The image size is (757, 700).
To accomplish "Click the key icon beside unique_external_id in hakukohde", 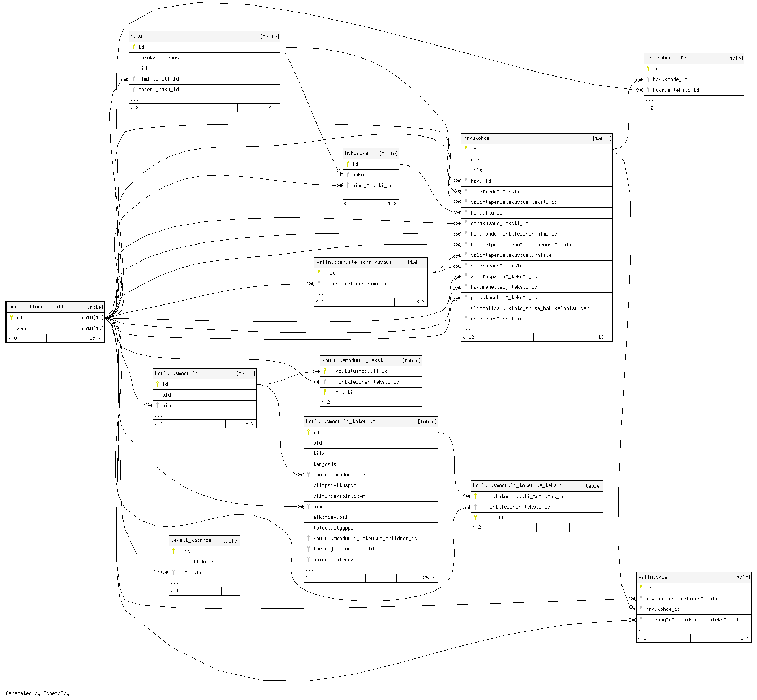I will coord(466,319).
